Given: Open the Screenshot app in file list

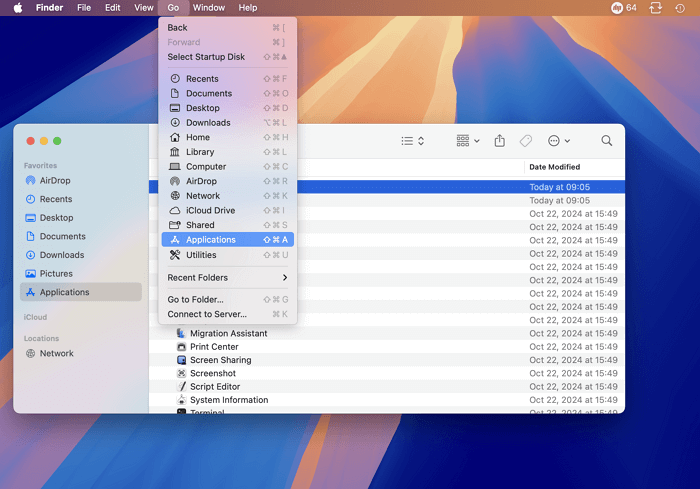Looking at the screenshot, I should tap(214, 373).
